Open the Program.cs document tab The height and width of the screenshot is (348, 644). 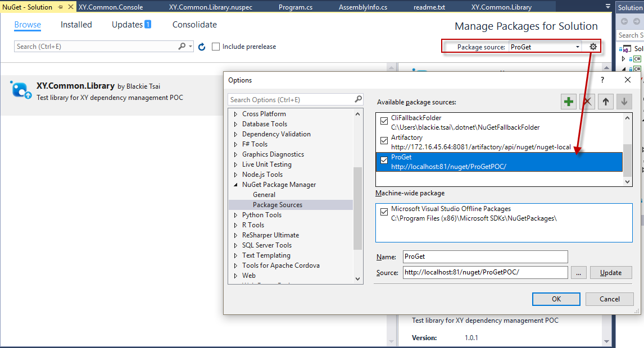tap(296, 7)
